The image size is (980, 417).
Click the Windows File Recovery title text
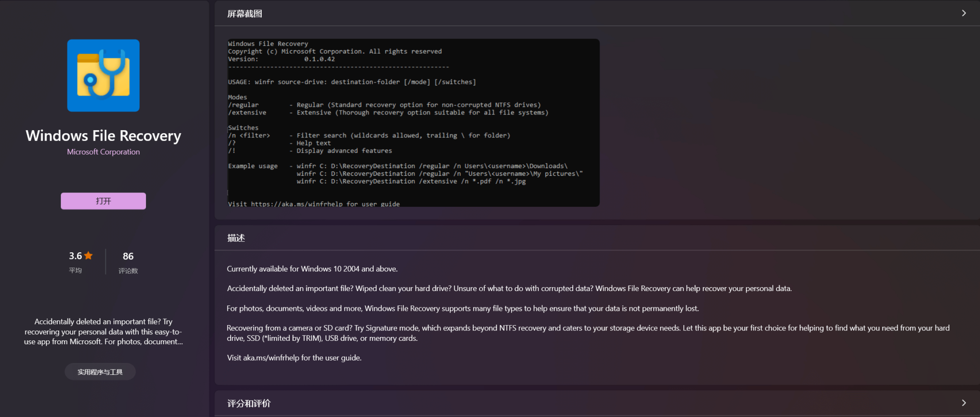coord(103,136)
